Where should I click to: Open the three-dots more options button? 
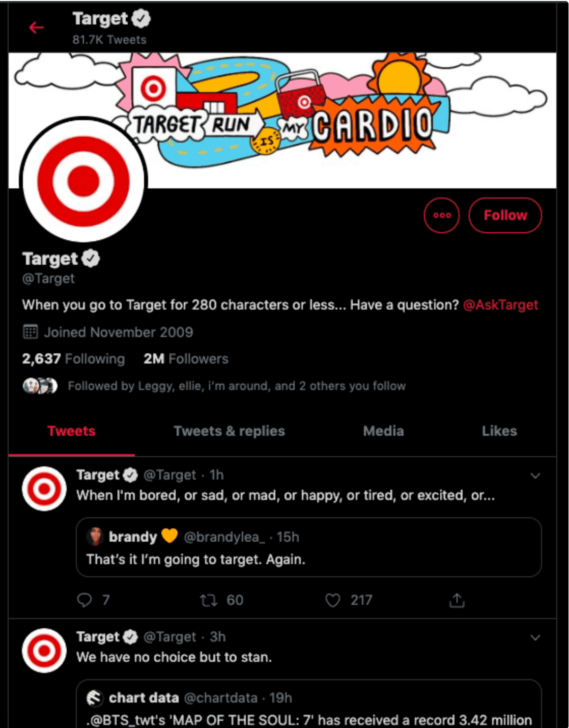point(442,215)
